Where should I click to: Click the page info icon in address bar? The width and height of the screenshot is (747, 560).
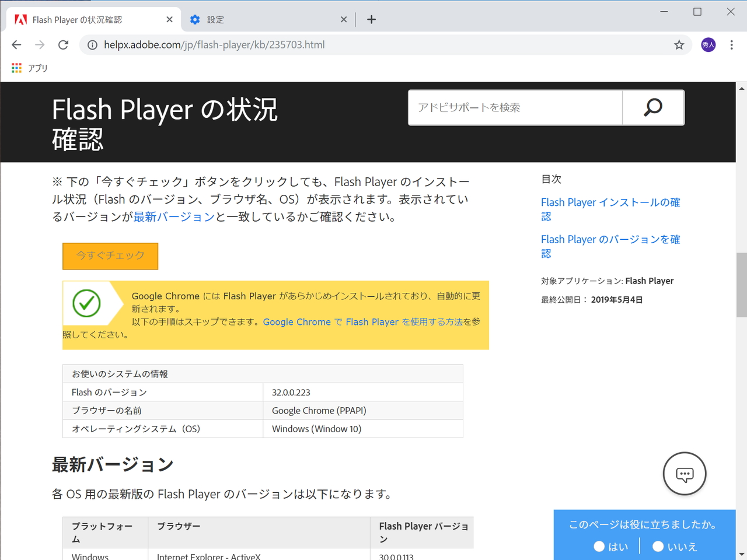(x=92, y=44)
